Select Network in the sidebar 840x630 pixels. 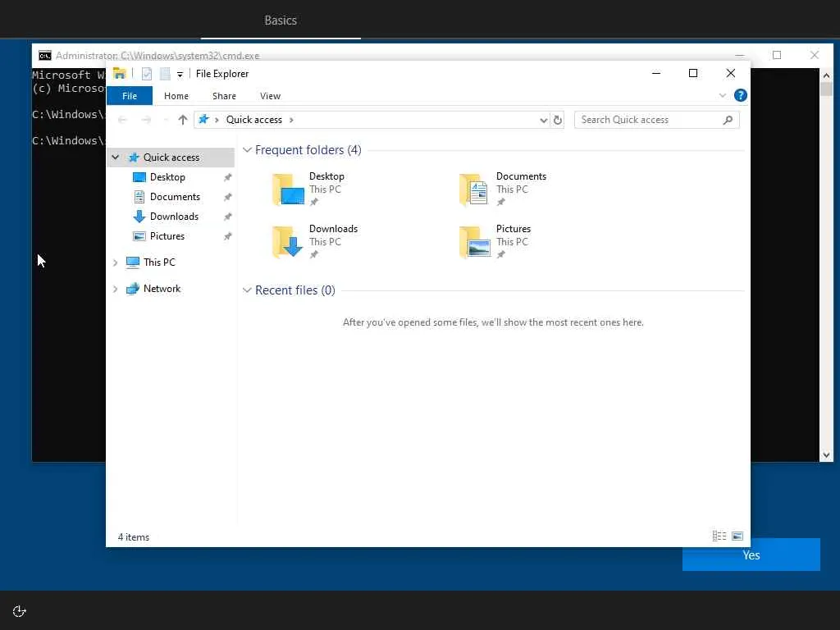click(x=162, y=289)
